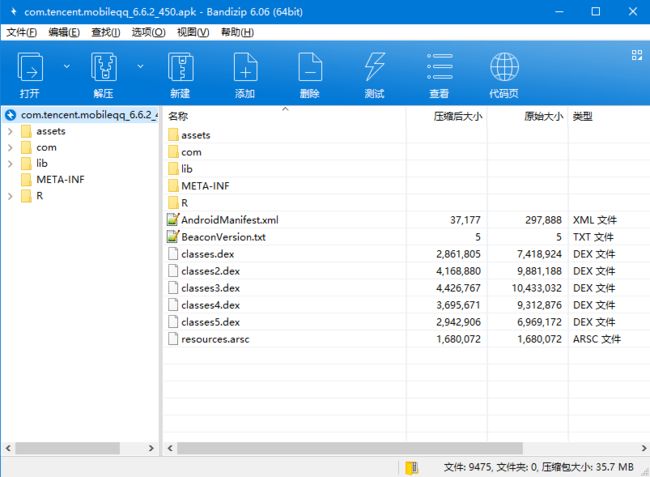Expand the R folder in tree
This screenshot has height=477, width=650.
[x=10, y=196]
